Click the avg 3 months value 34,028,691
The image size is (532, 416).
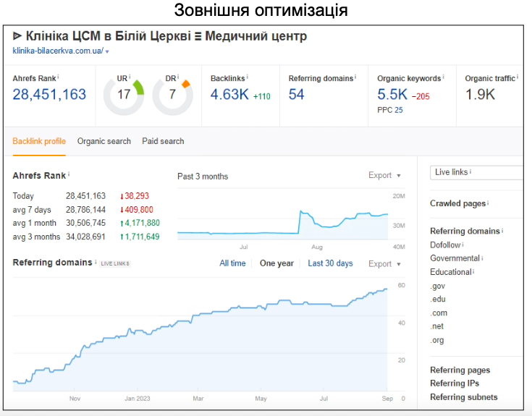(x=85, y=237)
